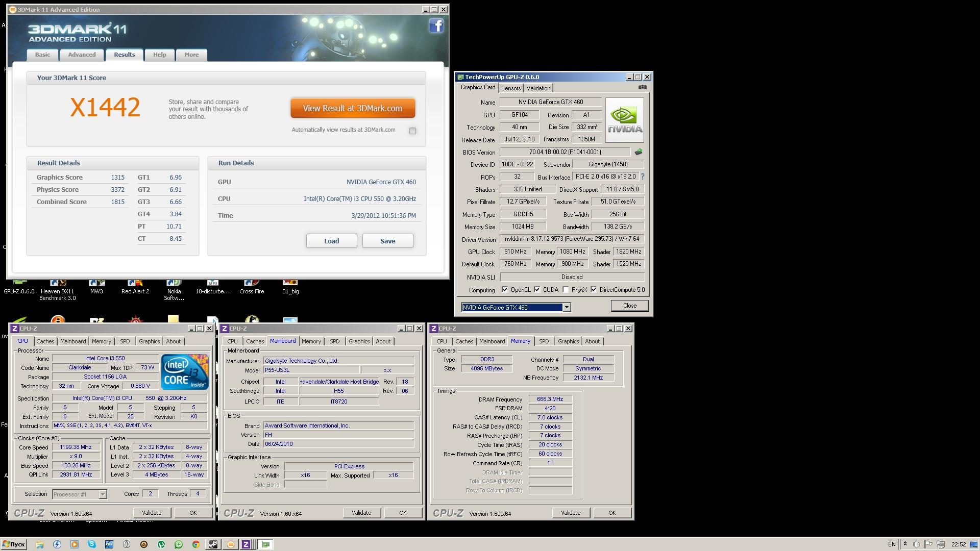
Task: Click the mainboard Model value P55-US3L
Action: coord(311,370)
